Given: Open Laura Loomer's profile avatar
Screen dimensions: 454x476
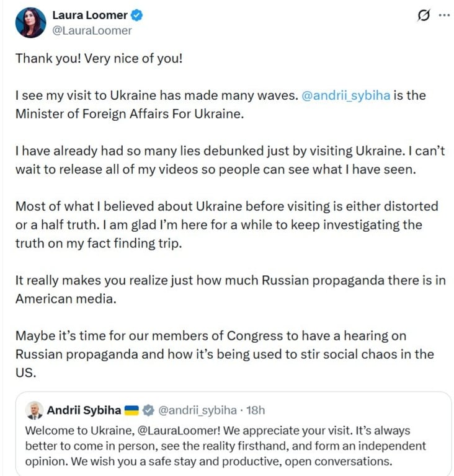Looking at the screenshot, I should tap(30, 23).
